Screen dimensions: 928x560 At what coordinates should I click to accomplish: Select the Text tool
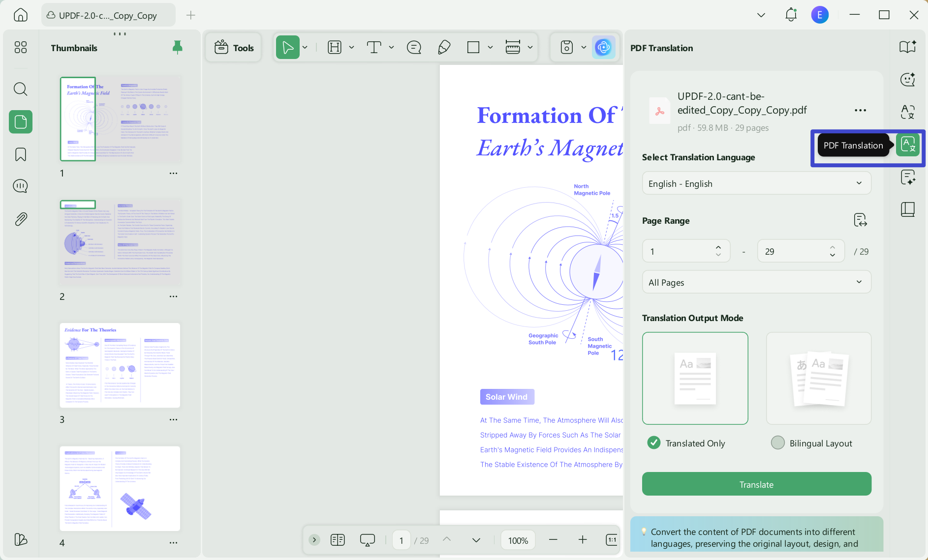374,48
